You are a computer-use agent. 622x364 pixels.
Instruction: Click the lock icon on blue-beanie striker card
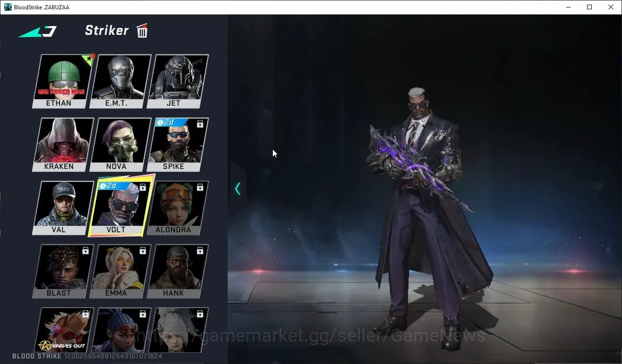pyautogui.click(x=142, y=314)
